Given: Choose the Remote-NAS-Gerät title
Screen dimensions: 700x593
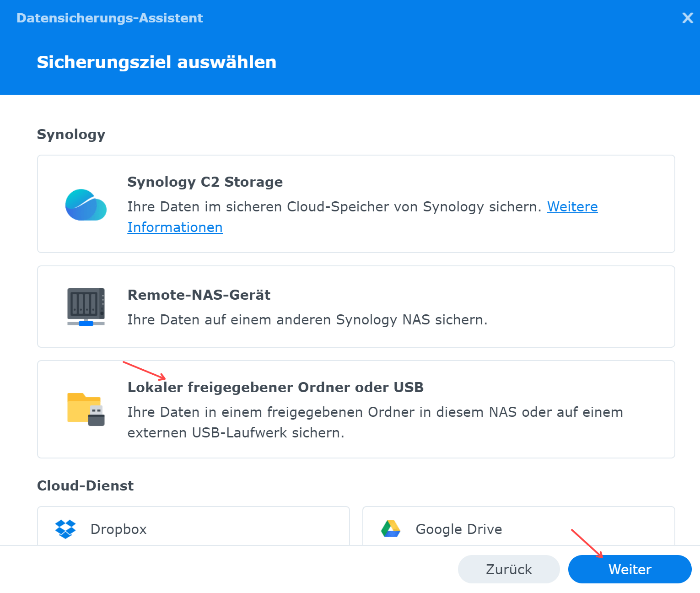Looking at the screenshot, I should click(x=199, y=295).
